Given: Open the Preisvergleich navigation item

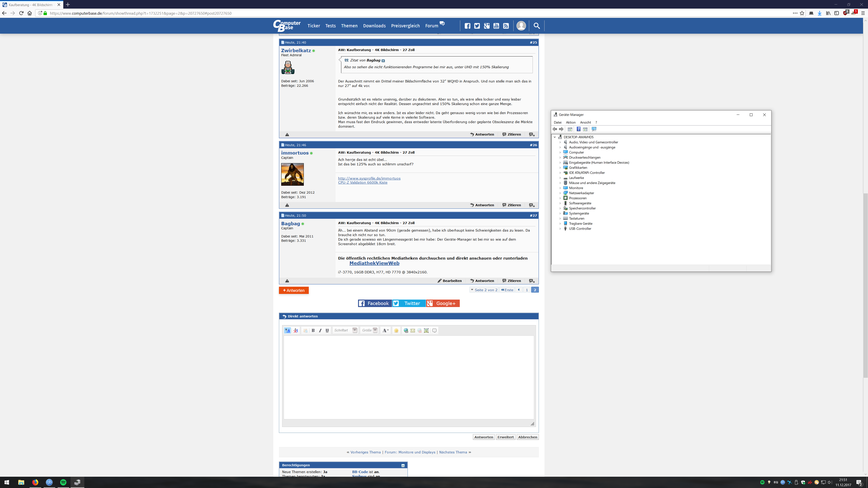Looking at the screenshot, I should [405, 26].
